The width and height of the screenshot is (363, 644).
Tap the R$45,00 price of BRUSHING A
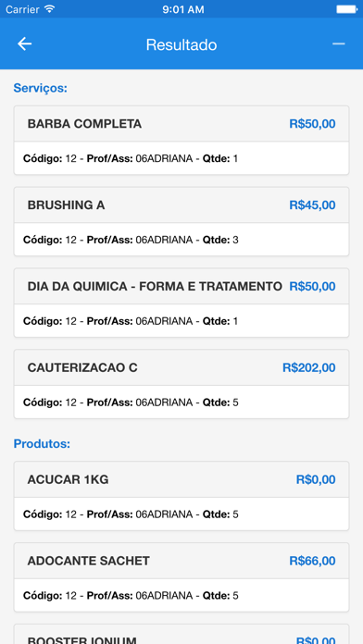click(x=312, y=204)
